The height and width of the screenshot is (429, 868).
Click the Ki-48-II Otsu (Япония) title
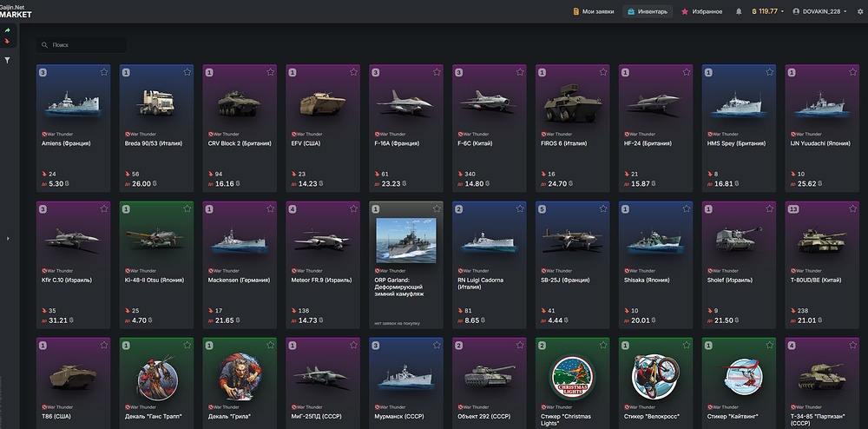tap(155, 280)
